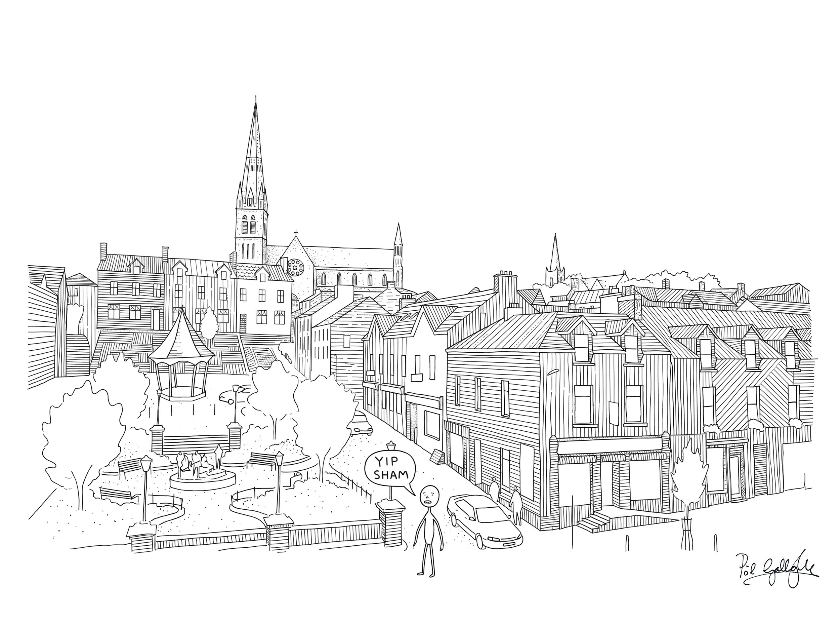The height and width of the screenshot is (624, 840).
Task: Click the round rose window on the church
Action: (295, 267)
